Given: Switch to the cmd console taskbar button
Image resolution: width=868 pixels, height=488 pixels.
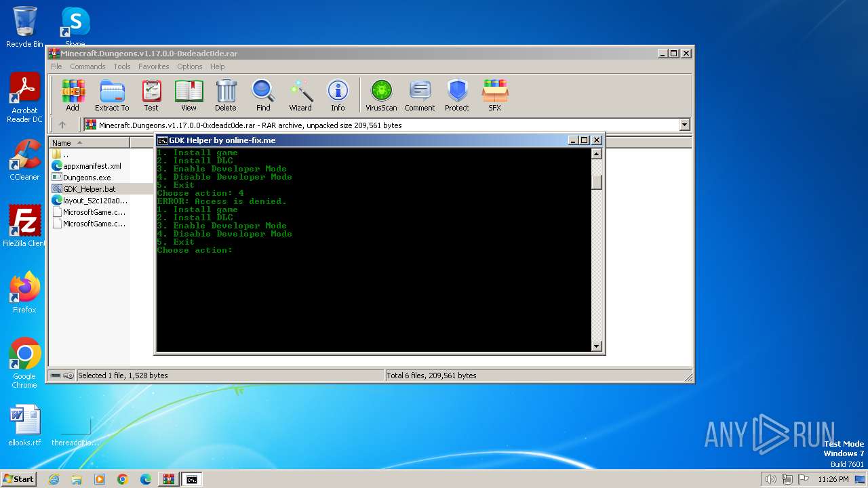Looking at the screenshot, I should [192, 479].
